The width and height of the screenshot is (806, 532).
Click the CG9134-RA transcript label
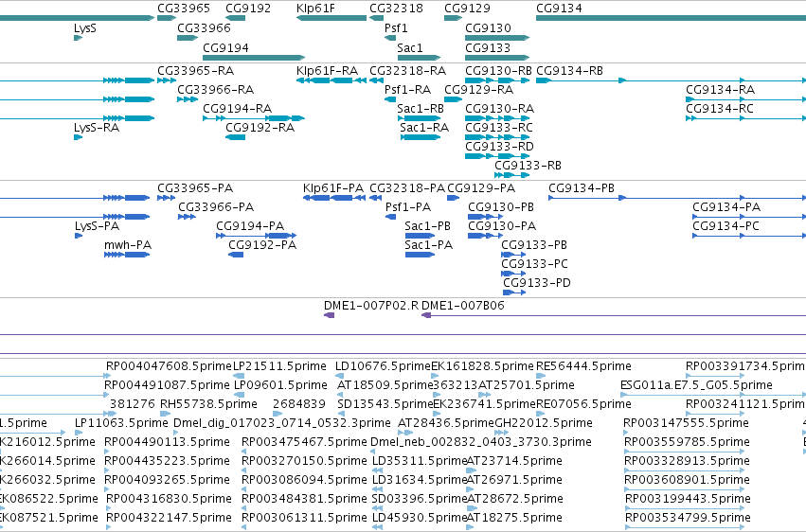(721, 89)
